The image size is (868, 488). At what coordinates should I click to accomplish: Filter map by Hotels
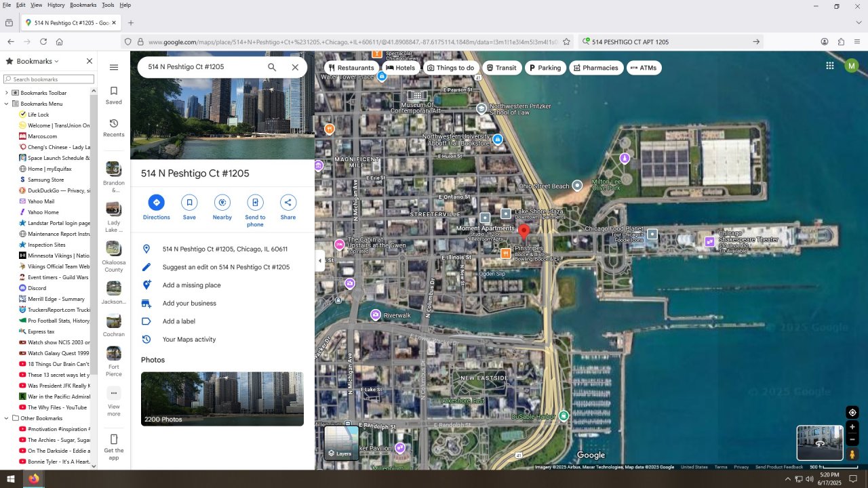point(400,68)
